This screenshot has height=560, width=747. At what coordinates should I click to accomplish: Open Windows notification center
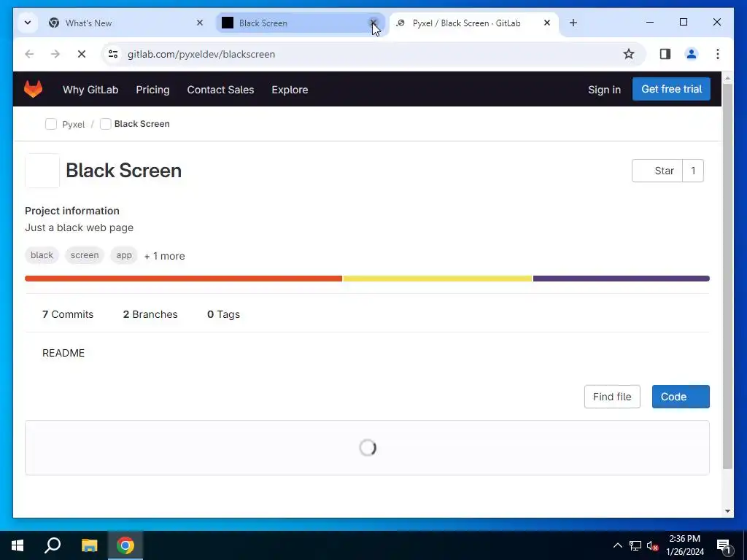coord(724,545)
